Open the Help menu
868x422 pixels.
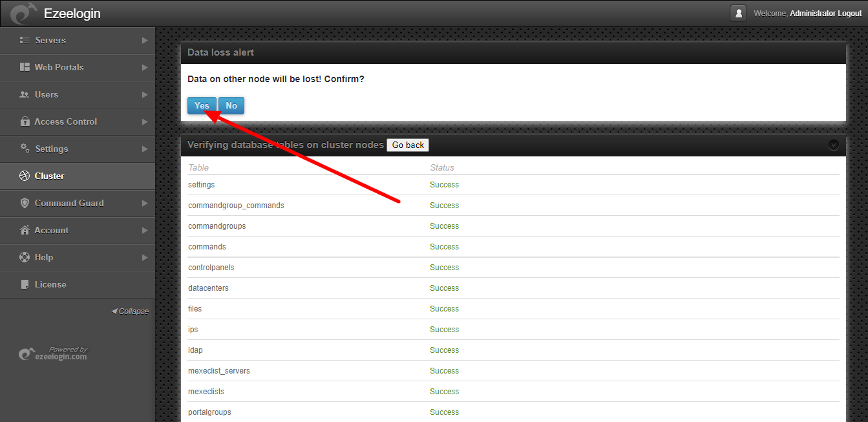78,257
